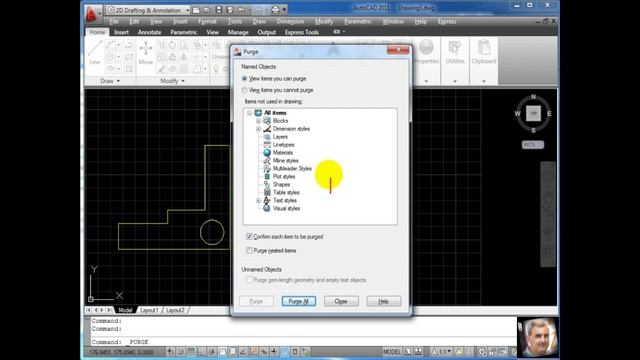Select 'View items you cannot purge' radio
This screenshot has width=640, height=360.
[244, 90]
